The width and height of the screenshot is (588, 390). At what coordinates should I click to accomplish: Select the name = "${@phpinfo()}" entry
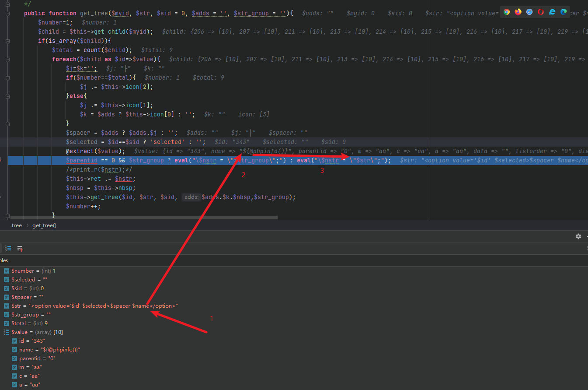coord(49,350)
